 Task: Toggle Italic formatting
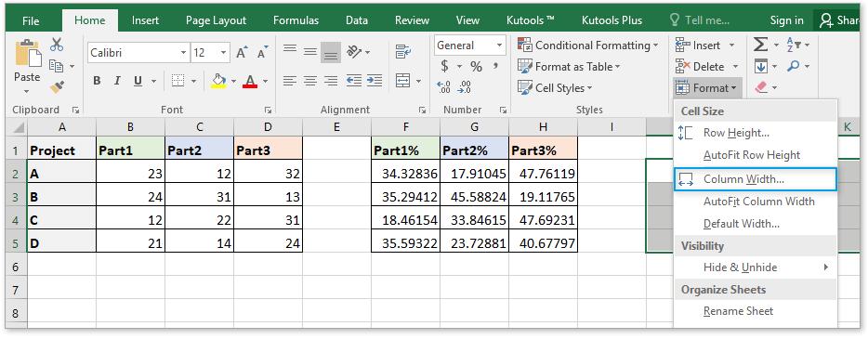tap(117, 82)
